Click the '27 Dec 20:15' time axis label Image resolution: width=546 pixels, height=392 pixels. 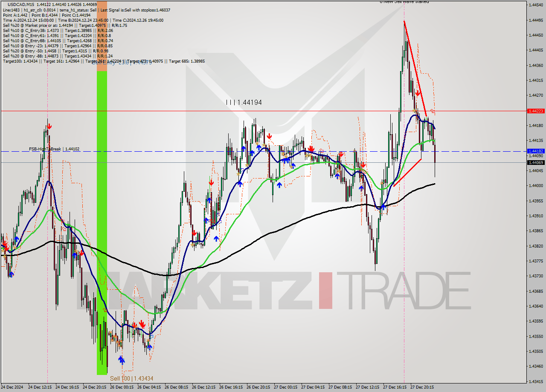pos(422,387)
